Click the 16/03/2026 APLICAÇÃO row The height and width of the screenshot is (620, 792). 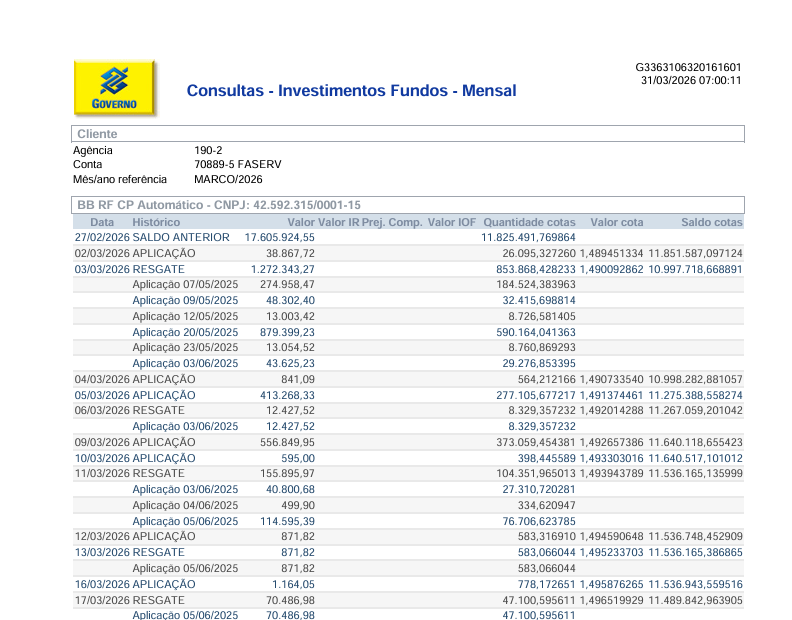(408, 584)
